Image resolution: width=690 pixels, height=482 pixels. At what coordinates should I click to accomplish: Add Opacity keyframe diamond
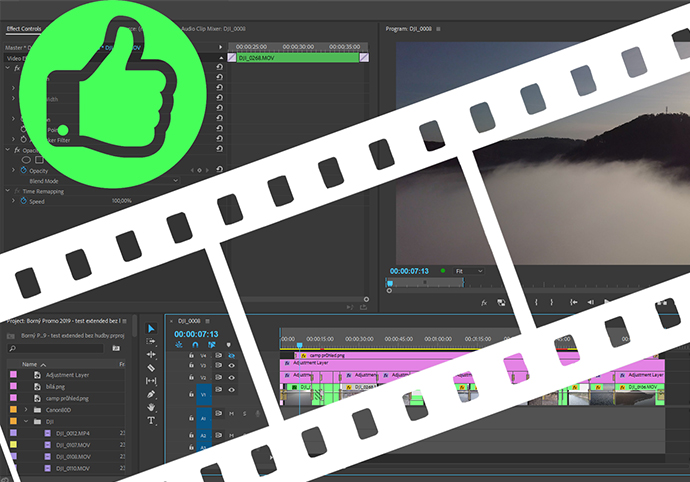click(x=199, y=170)
